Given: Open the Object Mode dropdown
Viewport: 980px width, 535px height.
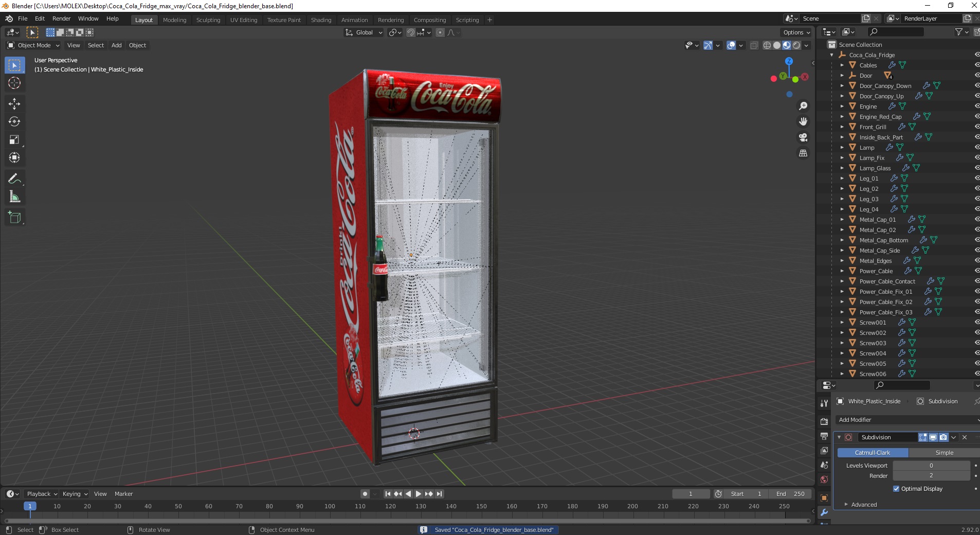Looking at the screenshot, I should tap(33, 45).
